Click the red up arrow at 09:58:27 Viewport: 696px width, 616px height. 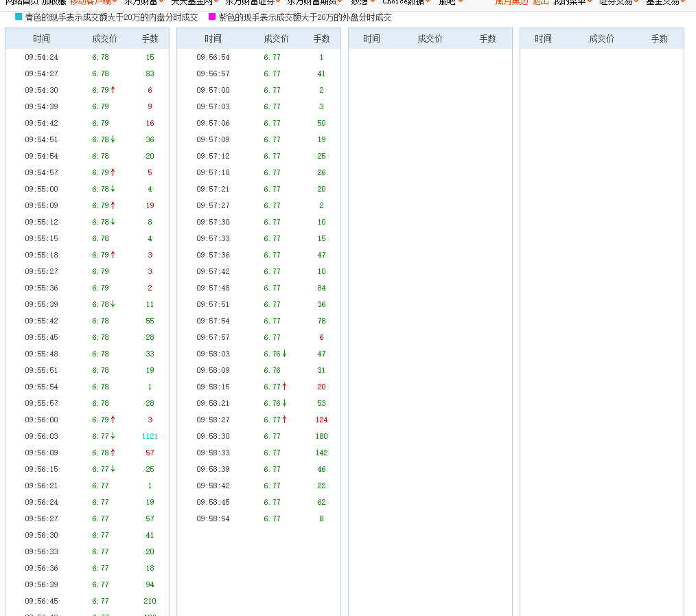(x=285, y=420)
